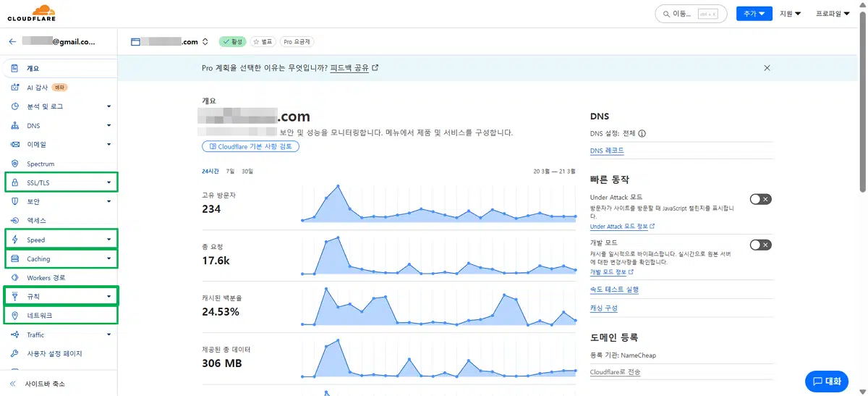This screenshot has height=396, width=868.
Task: Open 개발 모드 정보 link
Action: click(x=611, y=272)
